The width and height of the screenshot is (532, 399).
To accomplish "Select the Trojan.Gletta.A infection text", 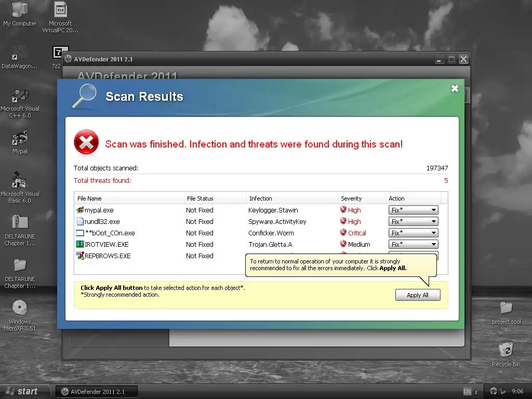I will point(270,244).
